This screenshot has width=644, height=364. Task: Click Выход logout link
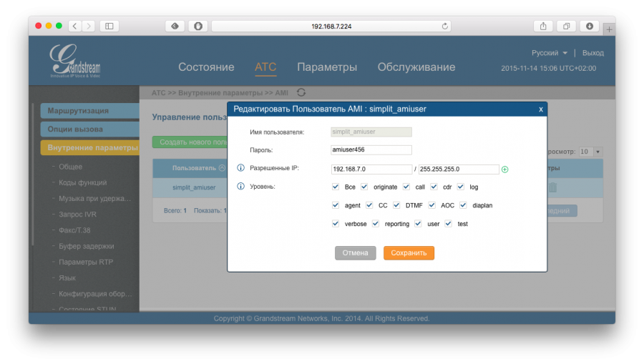coord(593,53)
